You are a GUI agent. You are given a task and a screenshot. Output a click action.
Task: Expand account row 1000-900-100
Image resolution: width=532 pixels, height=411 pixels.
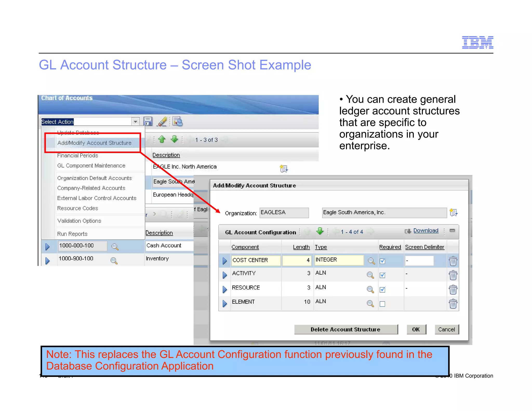(x=48, y=261)
